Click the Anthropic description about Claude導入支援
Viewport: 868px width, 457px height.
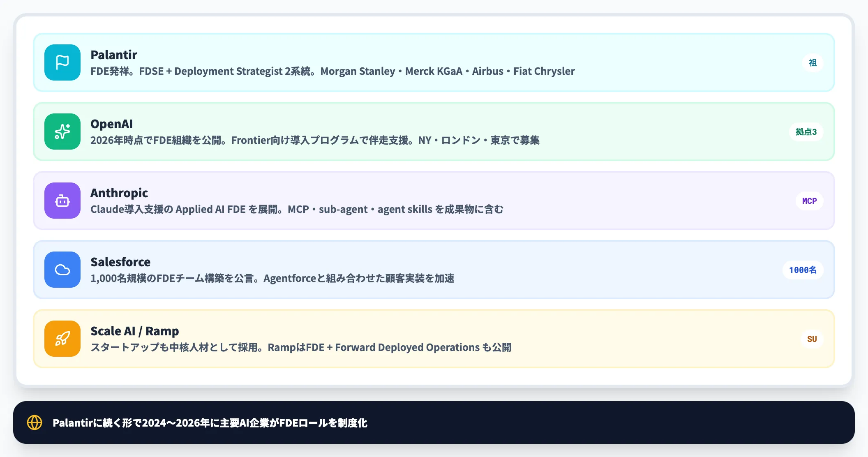coord(297,209)
